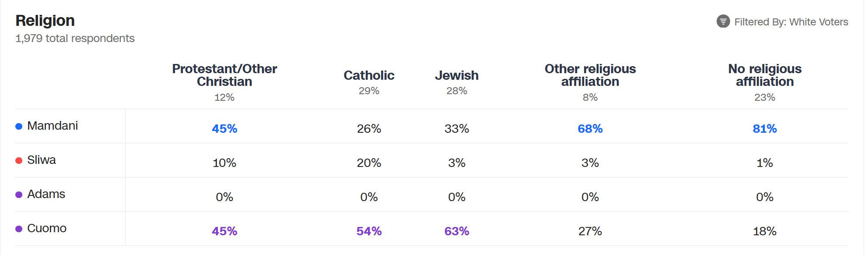Click the Adams row label

click(x=46, y=194)
